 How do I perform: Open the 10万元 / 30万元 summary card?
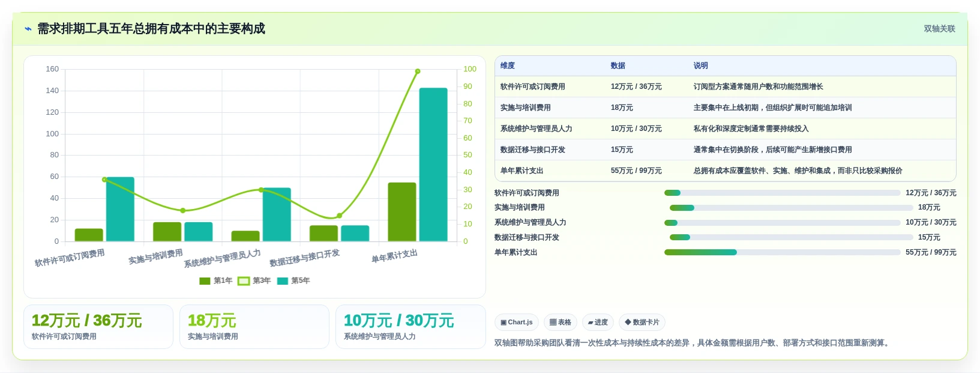click(x=410, y=327)
